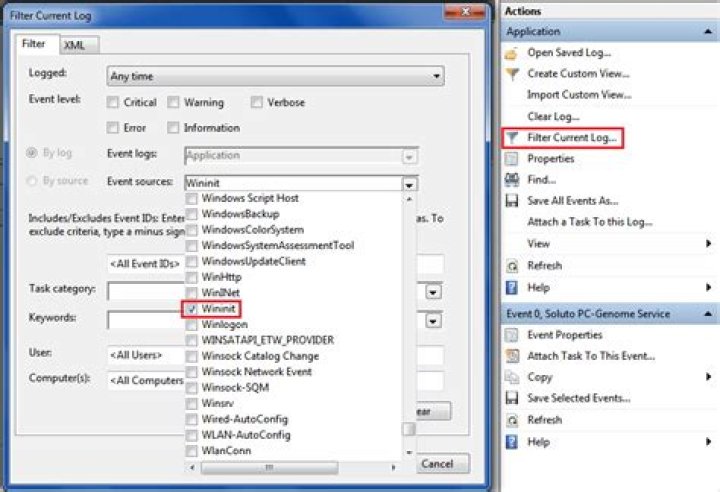
Task: Collapse the Application actions section
Action: pos(708,32)
